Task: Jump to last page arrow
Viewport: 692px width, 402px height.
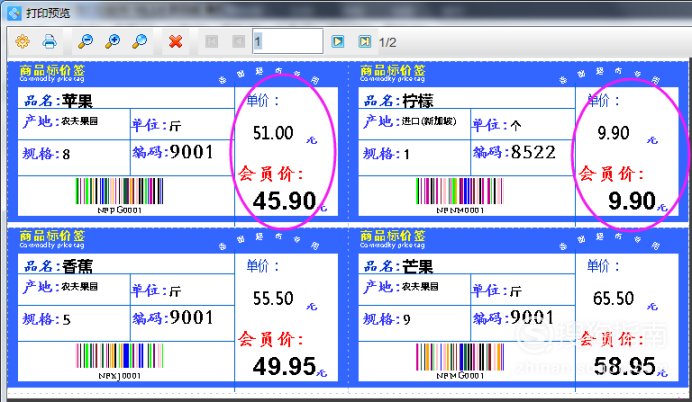Action: click(365, 42)
